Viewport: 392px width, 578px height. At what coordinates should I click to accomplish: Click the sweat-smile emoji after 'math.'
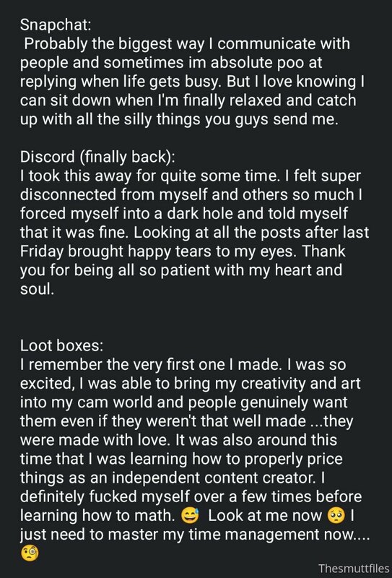point(190,515)
